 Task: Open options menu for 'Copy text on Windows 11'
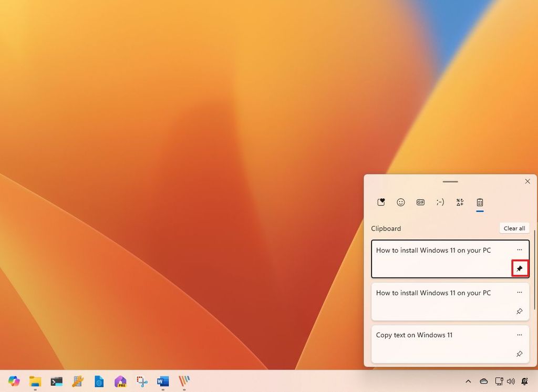click(x=520, y=335)
